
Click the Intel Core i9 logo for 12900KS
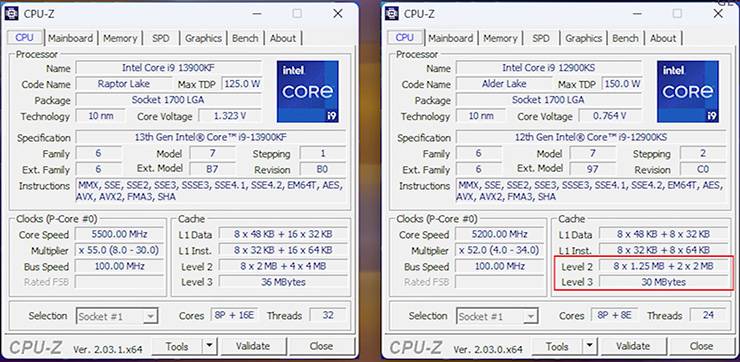[688, 91]
